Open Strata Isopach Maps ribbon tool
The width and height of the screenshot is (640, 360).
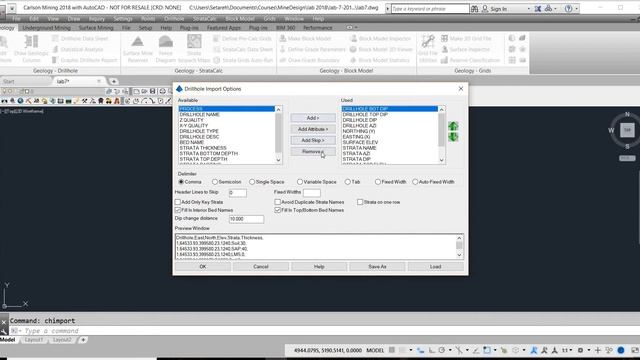(194, 49)
